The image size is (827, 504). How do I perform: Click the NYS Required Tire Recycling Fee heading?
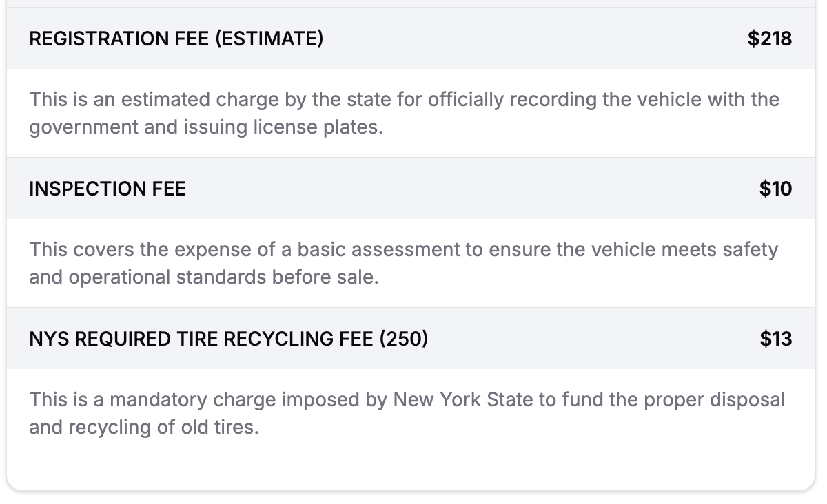click(x=228, y=339)
